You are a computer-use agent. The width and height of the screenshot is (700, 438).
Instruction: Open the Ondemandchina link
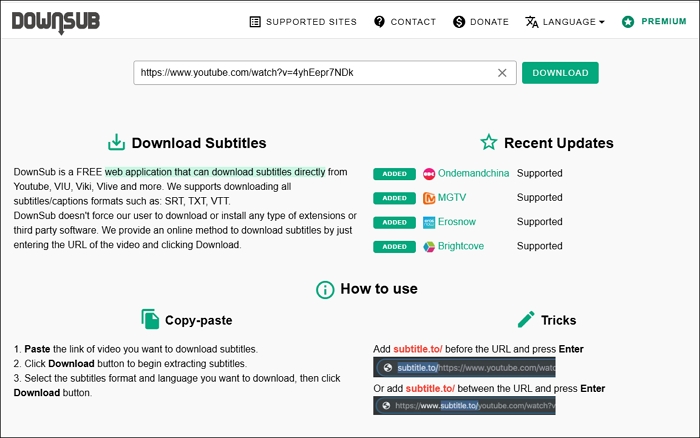[x=473, y=173]
